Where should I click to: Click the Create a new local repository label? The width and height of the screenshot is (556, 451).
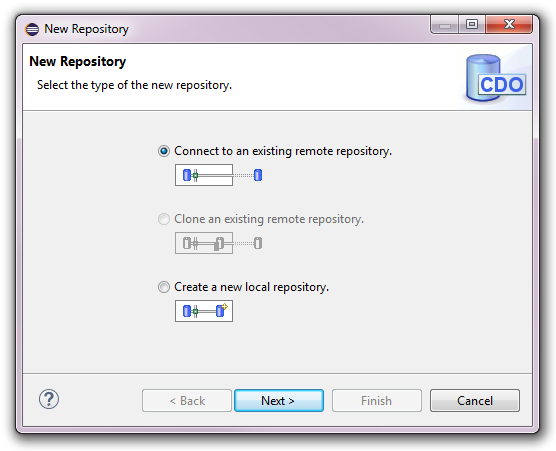coord(251,287)
